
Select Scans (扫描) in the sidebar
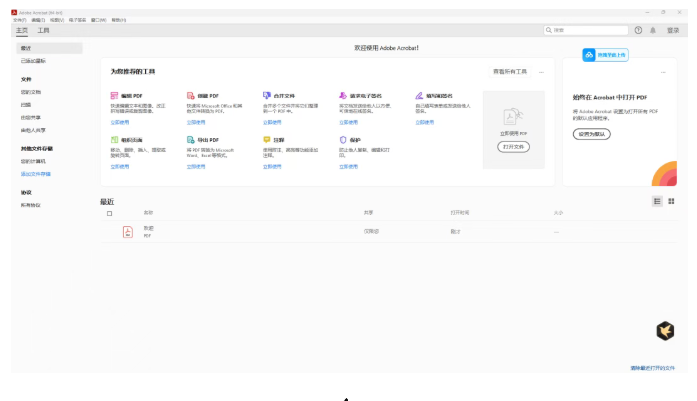coord(26,105)
